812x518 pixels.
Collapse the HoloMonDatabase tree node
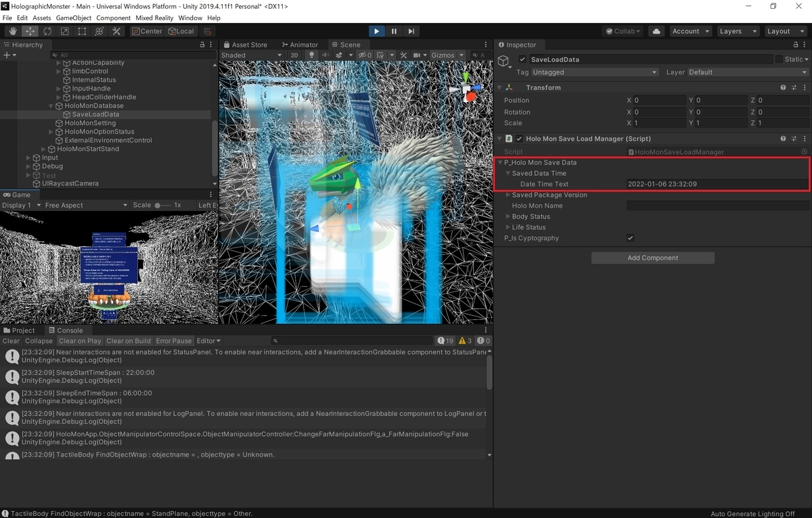51,106
